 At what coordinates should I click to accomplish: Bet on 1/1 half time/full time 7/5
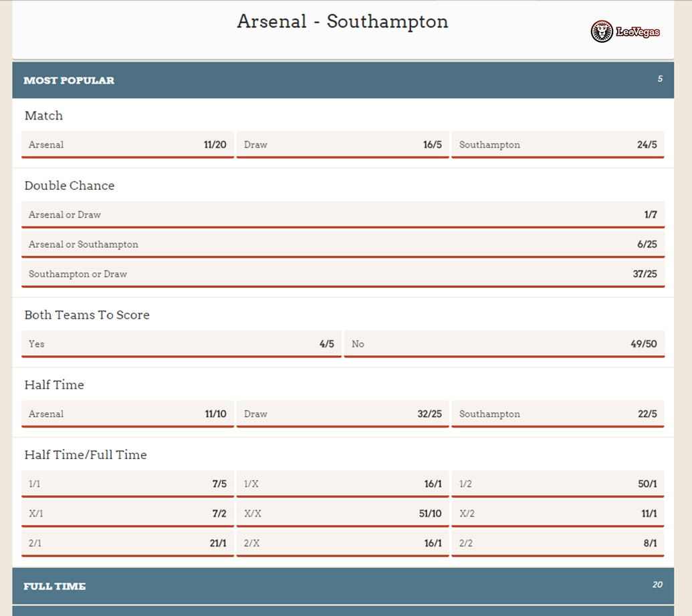pyautogui.click(x=128, y=484)
